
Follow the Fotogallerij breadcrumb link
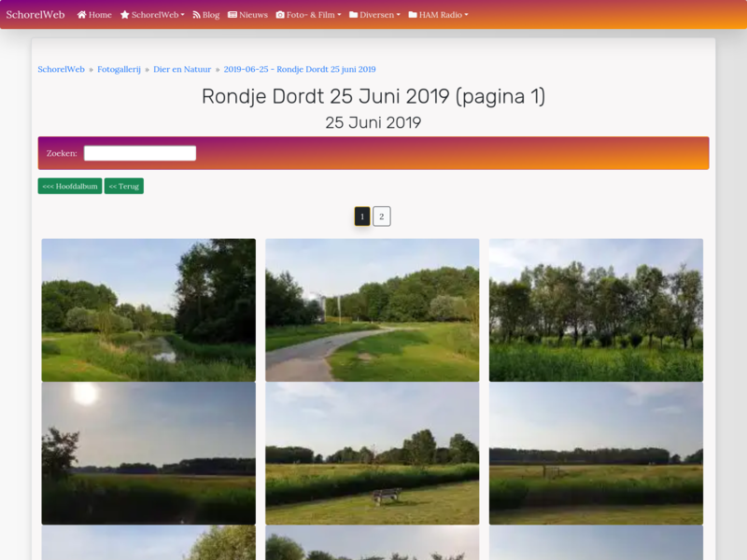[x=120, y=69]
